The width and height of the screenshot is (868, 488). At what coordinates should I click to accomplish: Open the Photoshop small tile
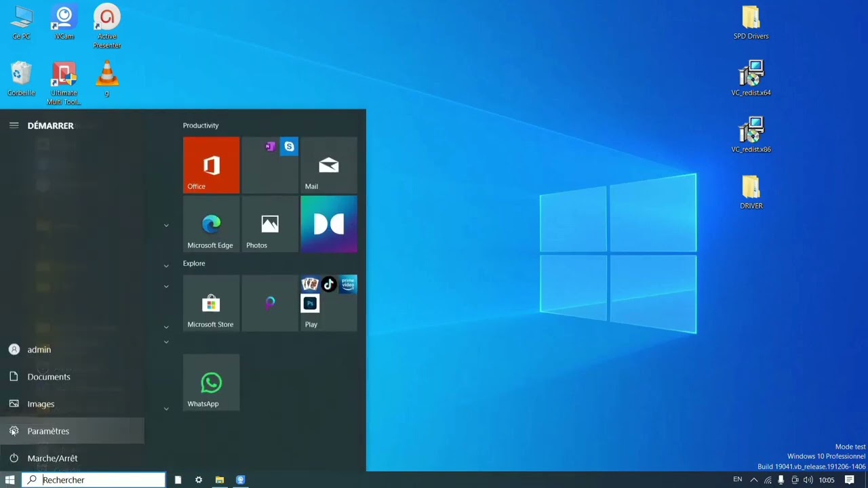click(310, 304)
